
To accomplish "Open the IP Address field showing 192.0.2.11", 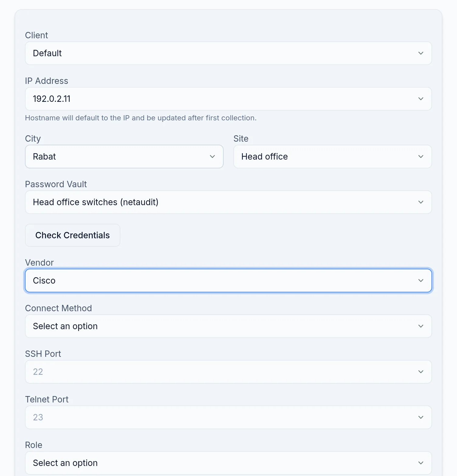I will coord(228,99).
